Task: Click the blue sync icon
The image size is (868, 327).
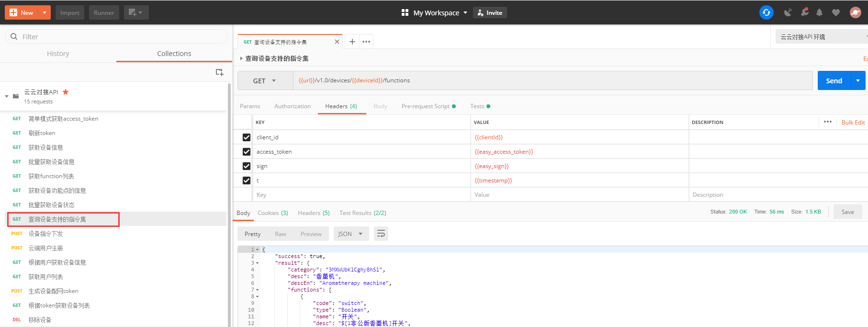Action: pos(766,12)
